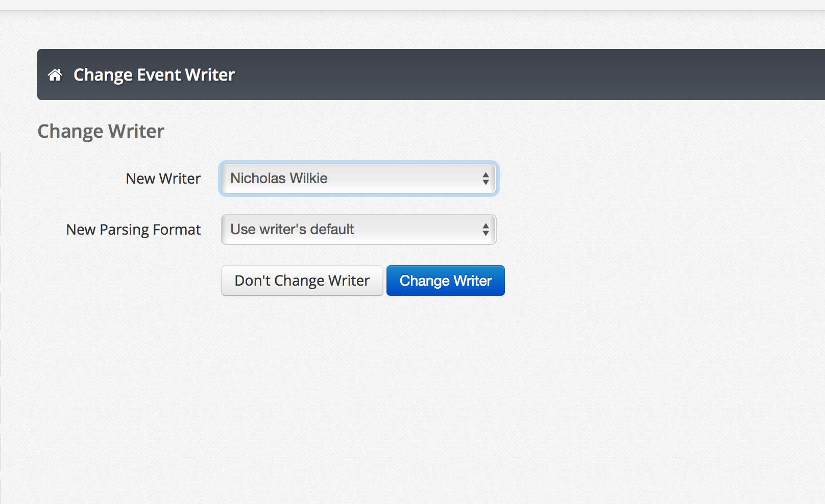
Task: Open the New Writer dropdown
Action: pyautogui.click(x=358, y=179)
